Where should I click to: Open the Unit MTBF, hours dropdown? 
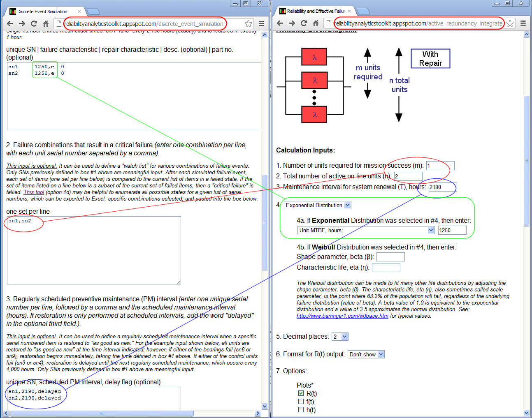point(366,230)
